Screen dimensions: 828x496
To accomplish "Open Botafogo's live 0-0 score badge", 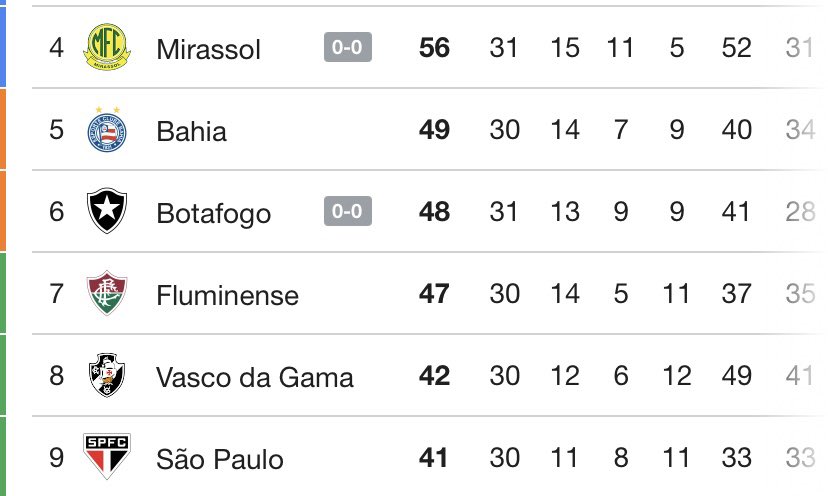I will pyautogui.click(x=348, y=212).
